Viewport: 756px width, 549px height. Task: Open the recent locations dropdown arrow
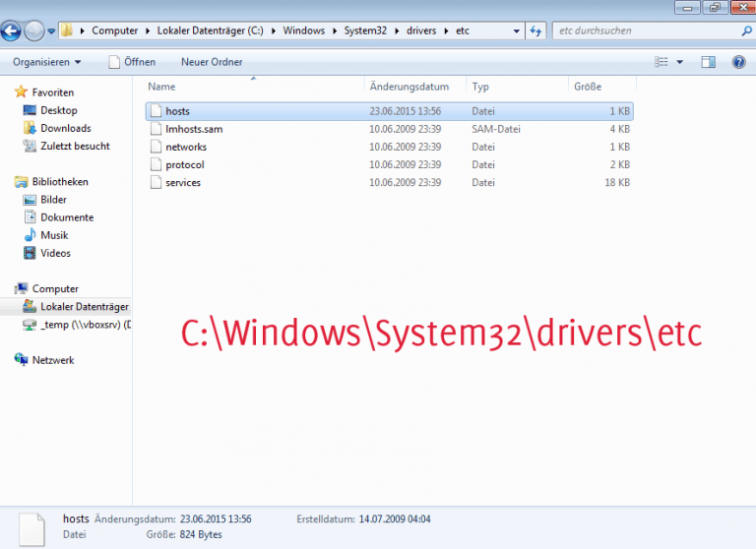point(51,31)
